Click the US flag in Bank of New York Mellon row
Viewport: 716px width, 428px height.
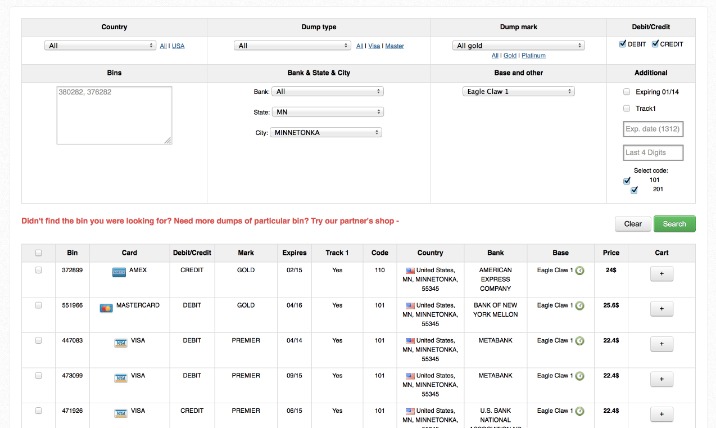coord(410,306)
